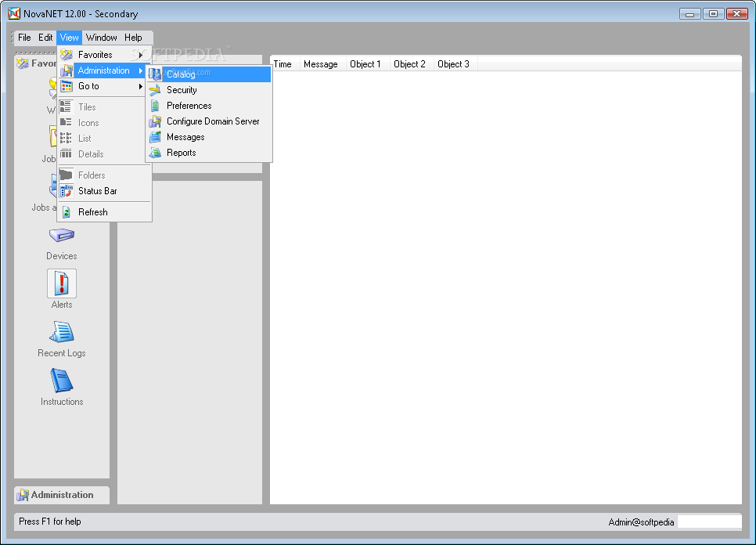
Task: Click the Devices label in sidebar
Action: pyautogui.click(x=62, y=256)
